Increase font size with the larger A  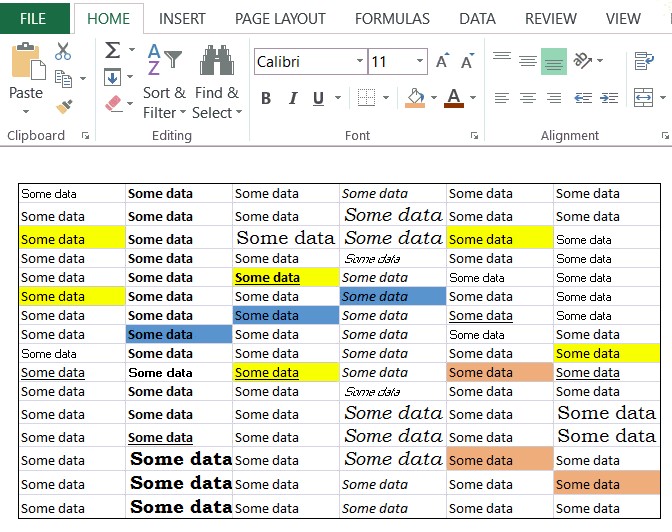tap(442, 62)
